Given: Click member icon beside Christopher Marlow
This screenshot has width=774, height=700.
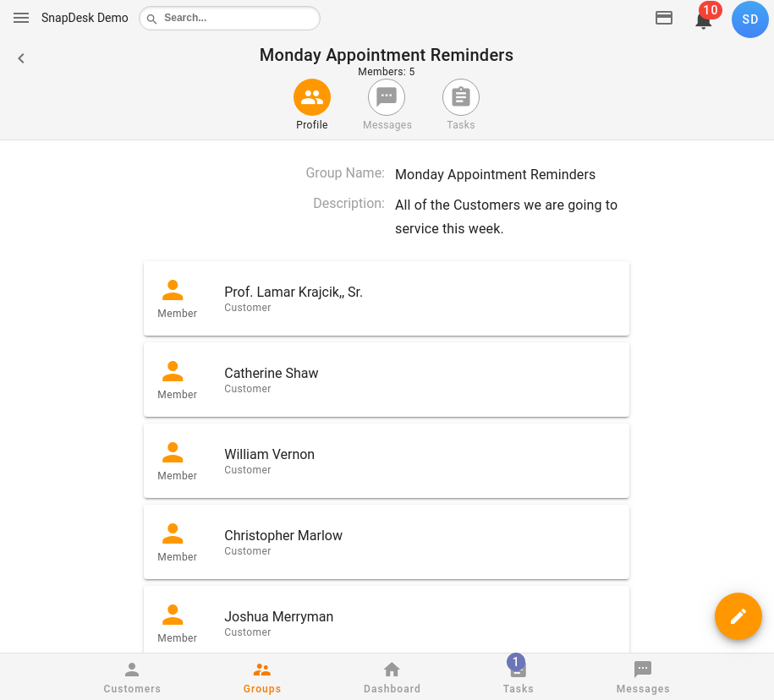Looking at the screenshot, I should [173, 533].
